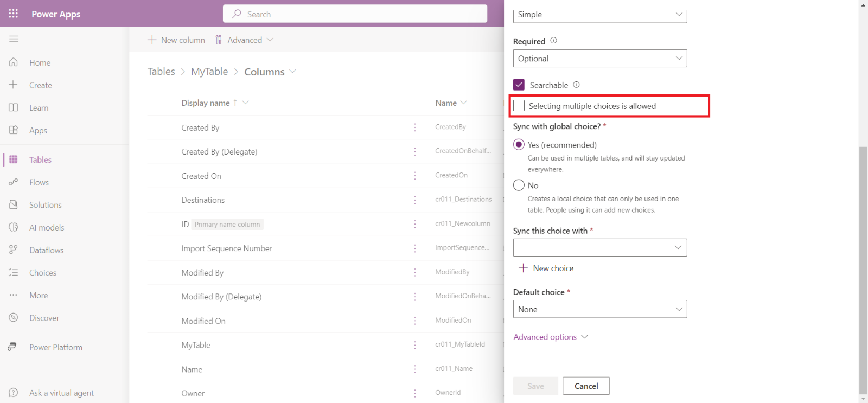
Task: Click info icon next to Searchable
Action: [576, 85]
